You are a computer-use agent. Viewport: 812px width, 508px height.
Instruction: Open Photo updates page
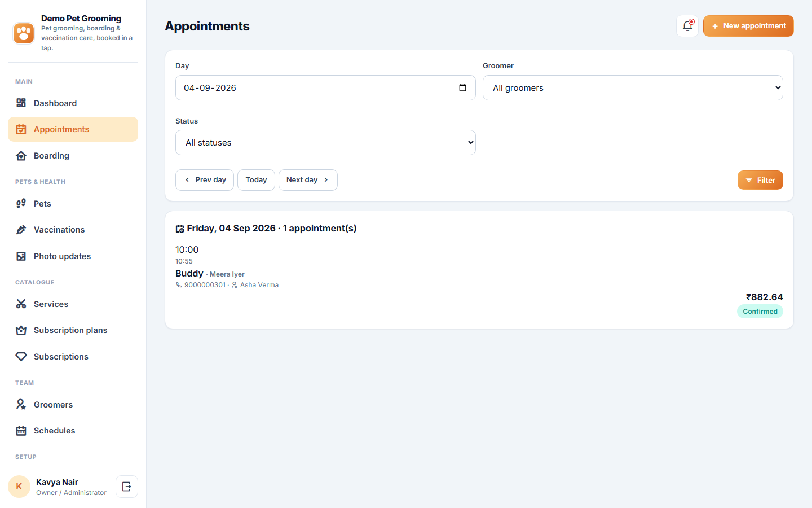[73, 256]
